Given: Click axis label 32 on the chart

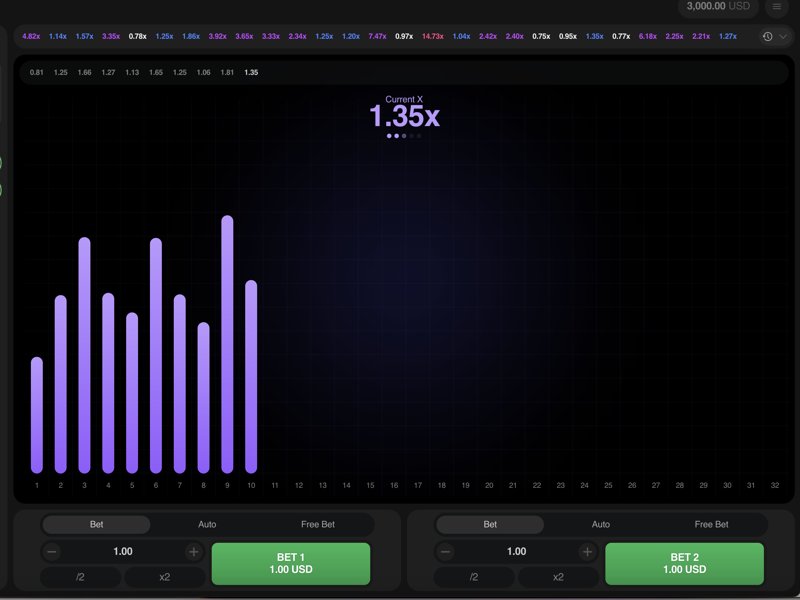Looking at the screenshot, I should tap(774, 485).
